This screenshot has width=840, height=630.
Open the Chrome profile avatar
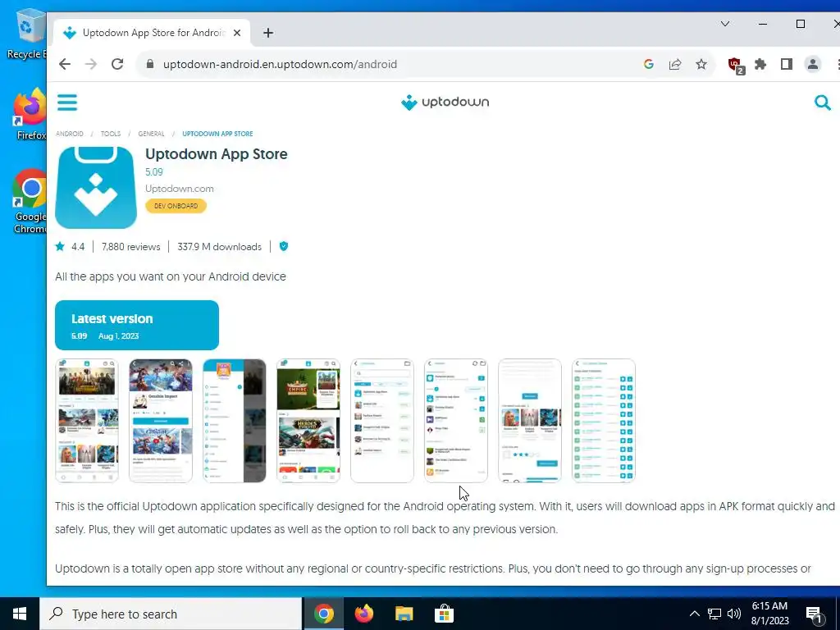[x=813, y=64]
